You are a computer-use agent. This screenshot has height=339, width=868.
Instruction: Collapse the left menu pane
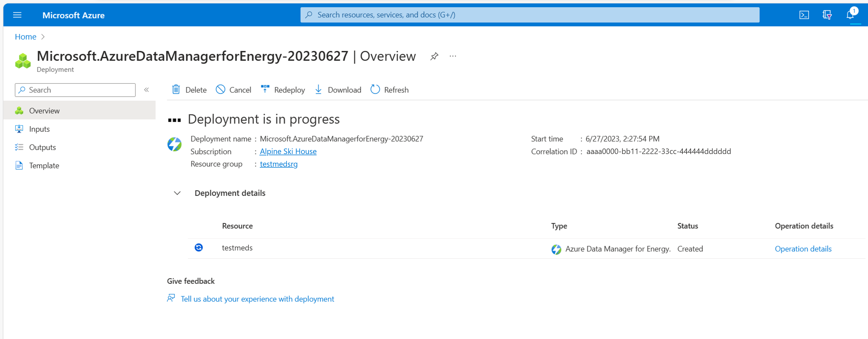point(147,90)
